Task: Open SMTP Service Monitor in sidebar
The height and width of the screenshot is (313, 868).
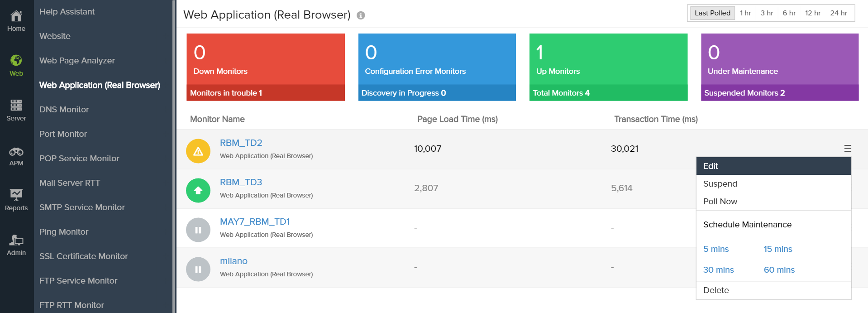Action: 82,207
